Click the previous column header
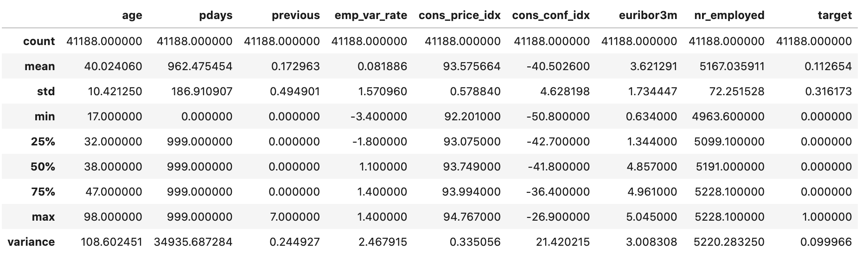868x262 pixels. (296, 16)
